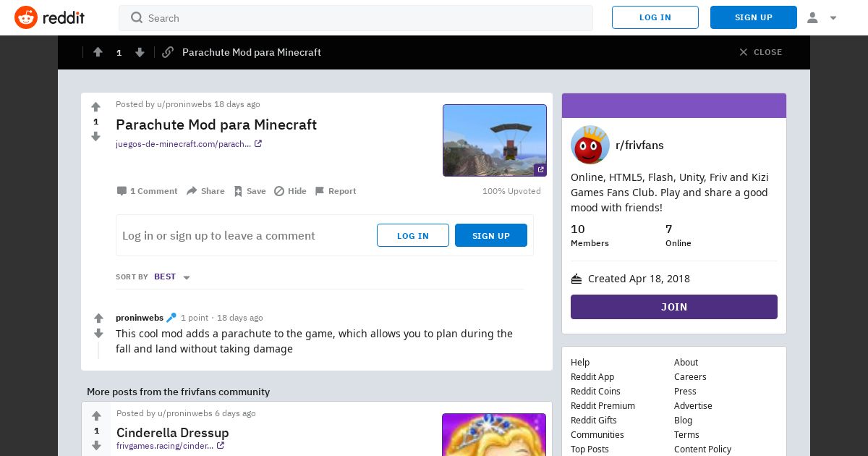Viewport: 868px width, 456px height.
Task: Click Sign Up in the top navigation
Action: click(754, 17)
